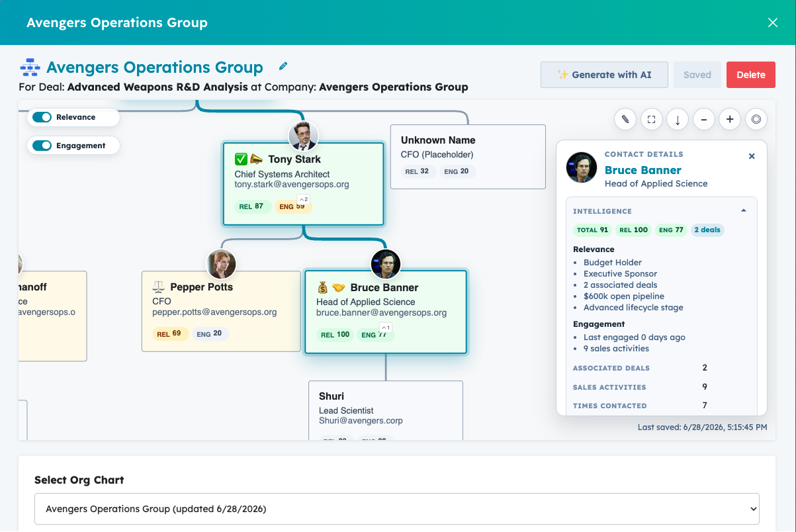Screen dimensions: 796x532
Task: Click the $600k open pipeline item
Action: [x=624, y=296]
